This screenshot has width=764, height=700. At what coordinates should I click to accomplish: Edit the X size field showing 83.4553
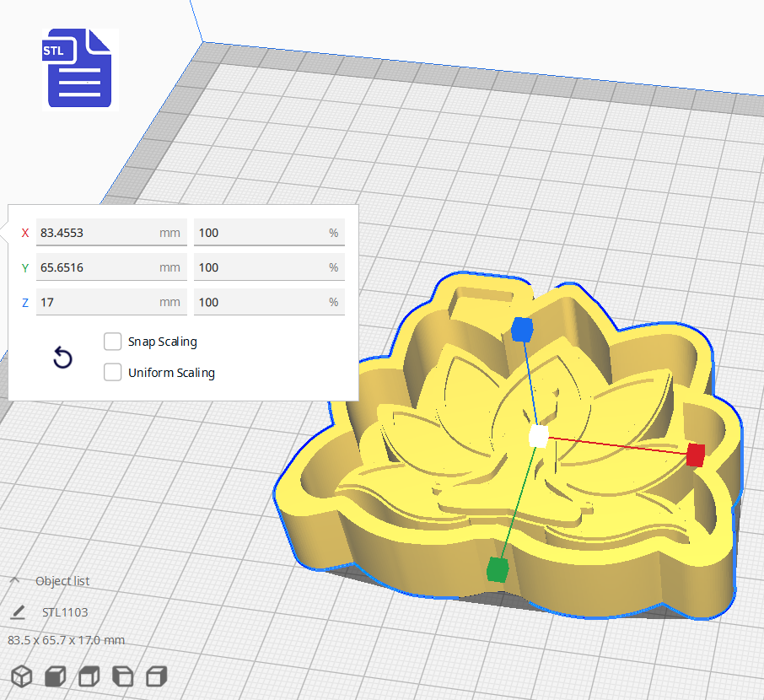pos(111,232)
